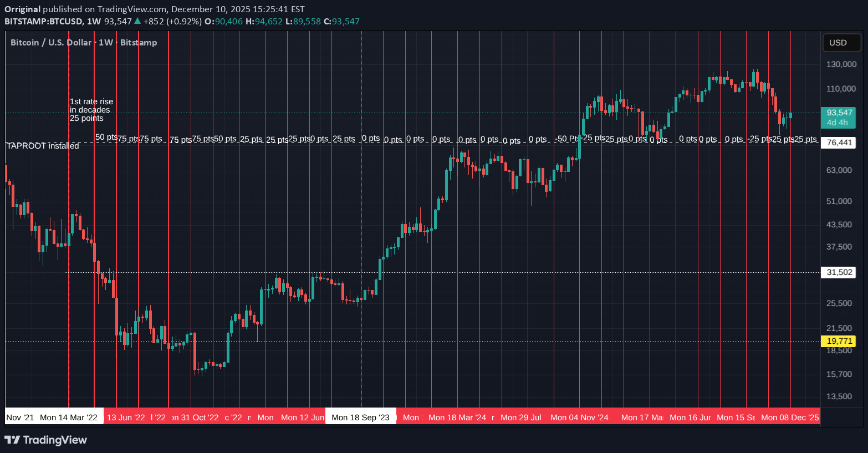Click the 'Mon 18 Sep '23' date marker
Screen dimensions: 868x453
[x=361, y=418]
